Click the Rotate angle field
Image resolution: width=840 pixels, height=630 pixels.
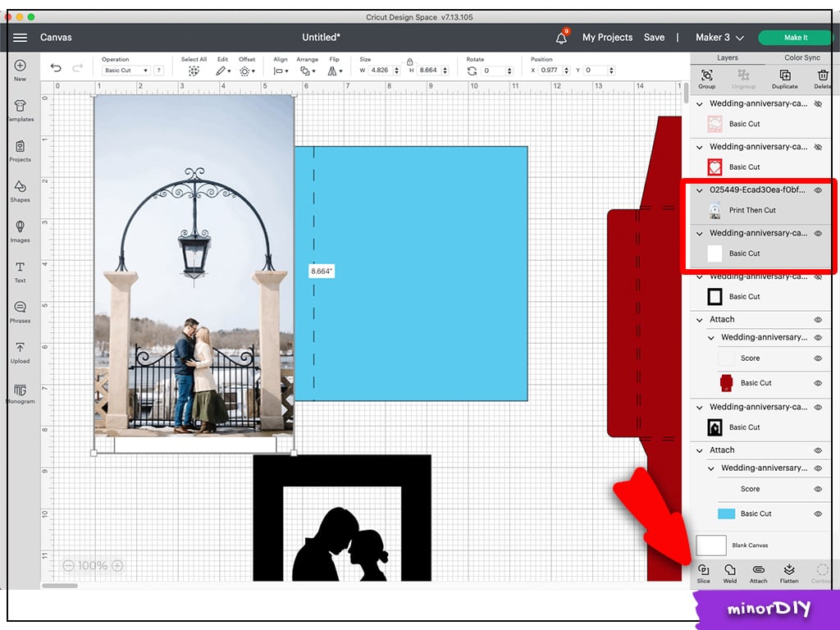[493, 71]
